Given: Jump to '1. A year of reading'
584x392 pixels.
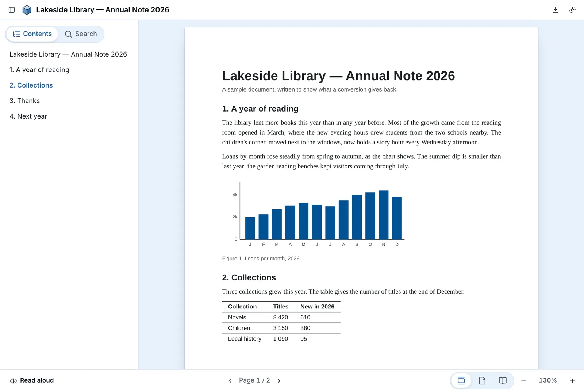Looking at the screenshot, I should 39,70.
